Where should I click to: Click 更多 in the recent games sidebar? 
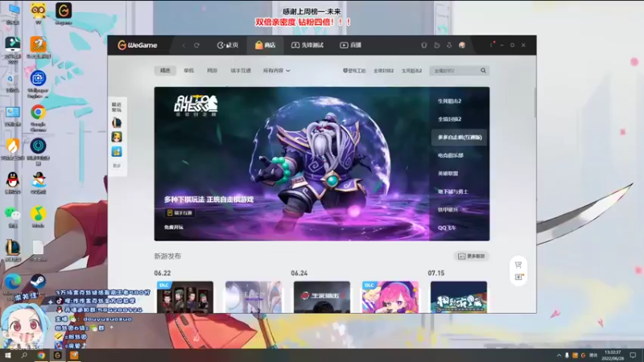pos(117,166)
